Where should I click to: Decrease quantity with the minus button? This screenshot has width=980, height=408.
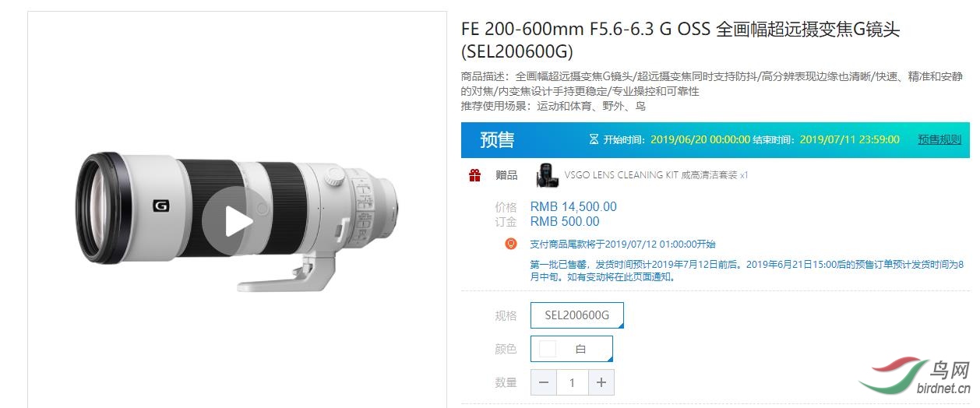pos(544,382)
